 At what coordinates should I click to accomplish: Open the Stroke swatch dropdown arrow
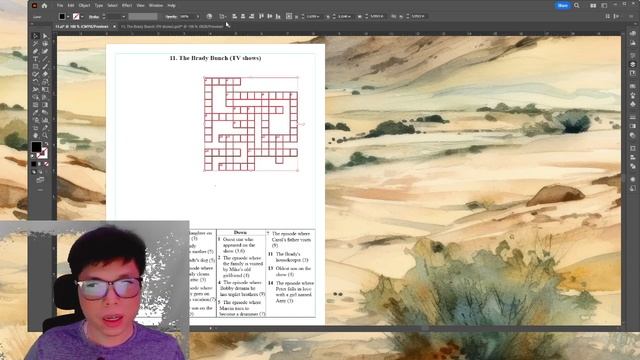(82, 17)
